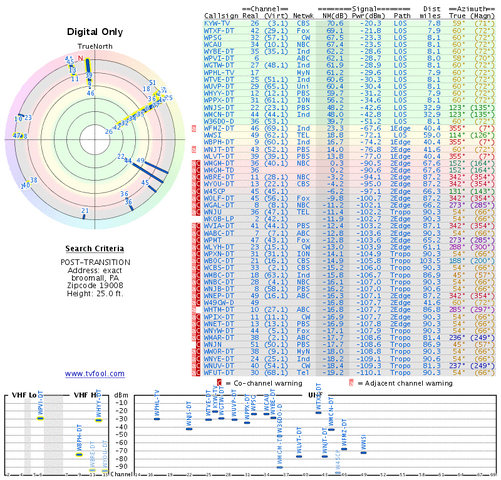Click the red co-channel warning legend icon
Screen dimensions: 501x480
click(219, 383)
